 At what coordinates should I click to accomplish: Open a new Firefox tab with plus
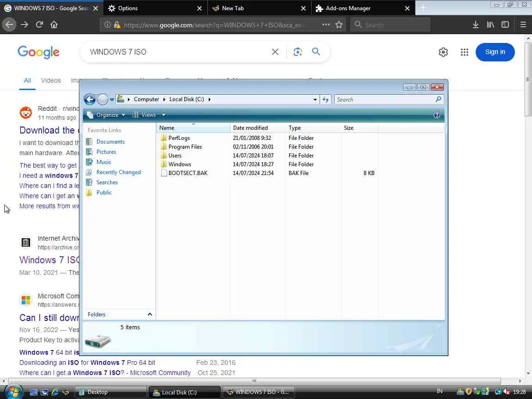pyautogui.click(x=423, y=8)
